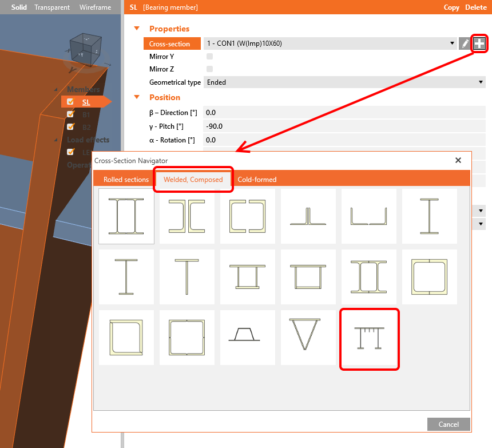
Task: Switch to Welded, Composed tab
Action: [x=193, y=180]
